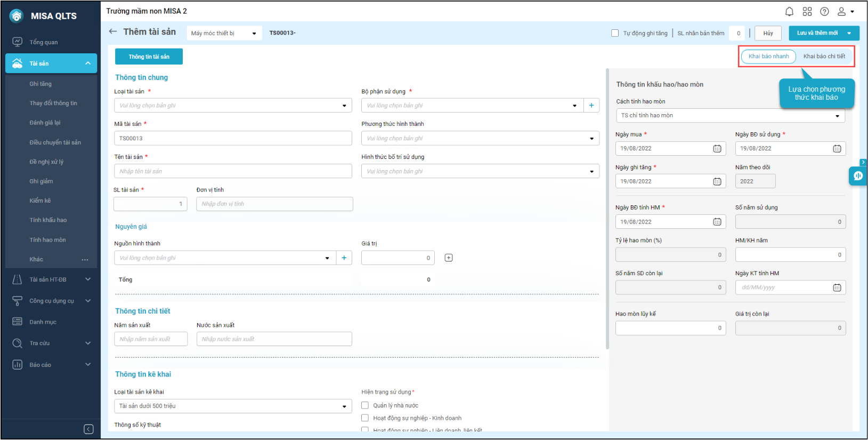Open Ghi tăng in sidebar menu
868x440 pixels.
40,84
